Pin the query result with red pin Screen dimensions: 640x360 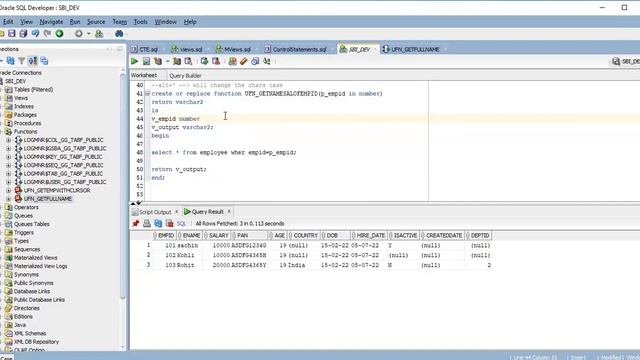(136, 223)
